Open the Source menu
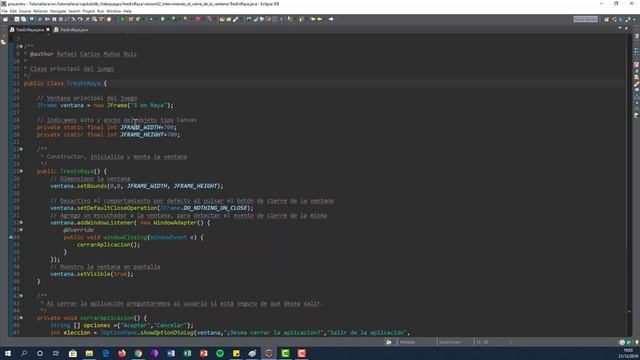Viewport: 640px width, 360px height. [x=25, y=11]
